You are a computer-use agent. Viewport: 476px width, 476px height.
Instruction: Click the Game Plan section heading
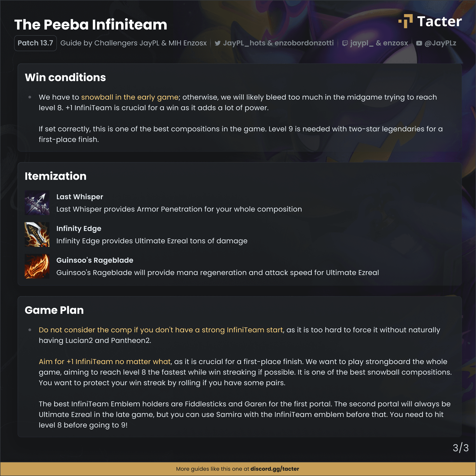[x=54, y=310]
